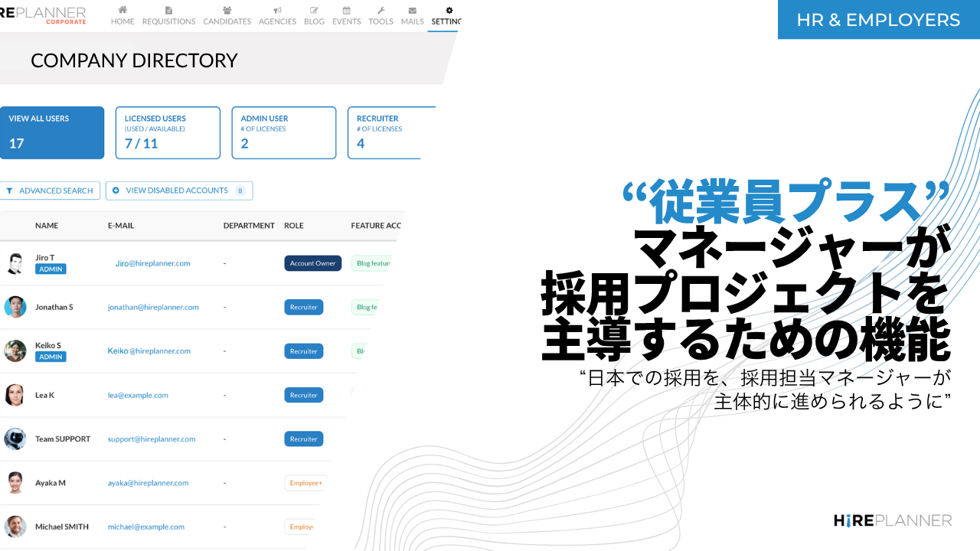Switch to the View All Users tab
The width and height of the screenshot is (980, 551).
tap(52, 132)
